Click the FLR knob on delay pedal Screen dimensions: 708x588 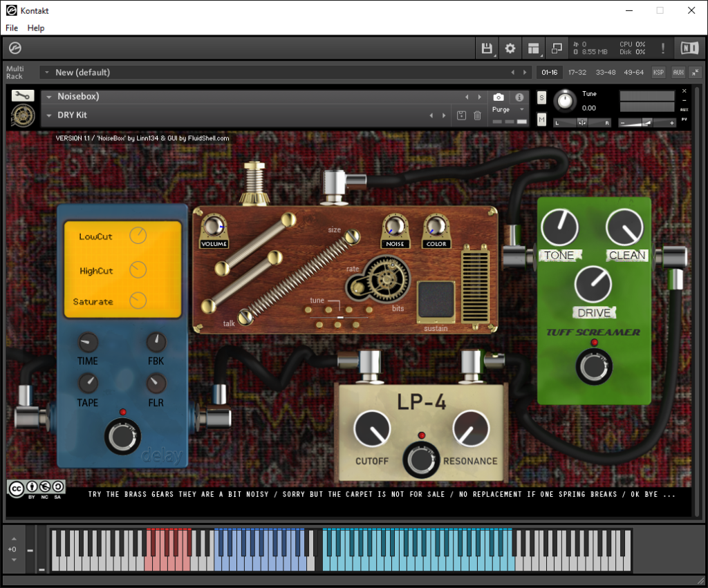tap(156, 383)
